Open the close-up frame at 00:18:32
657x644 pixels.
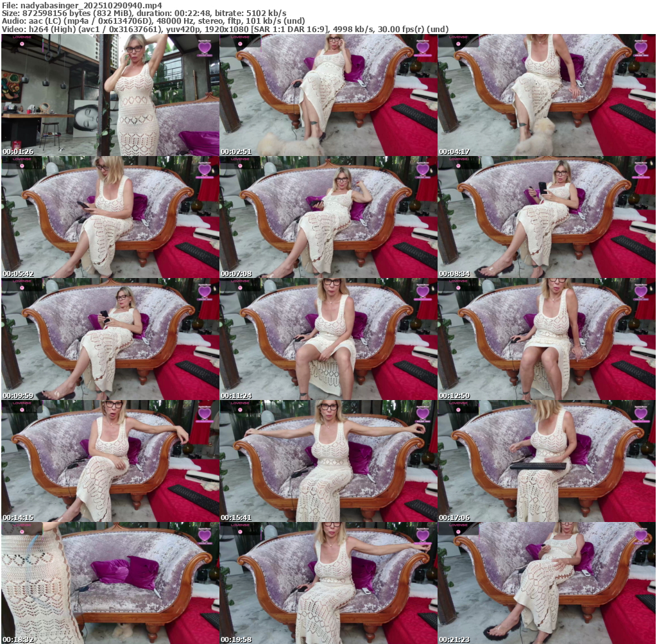(x=110, y=583)
